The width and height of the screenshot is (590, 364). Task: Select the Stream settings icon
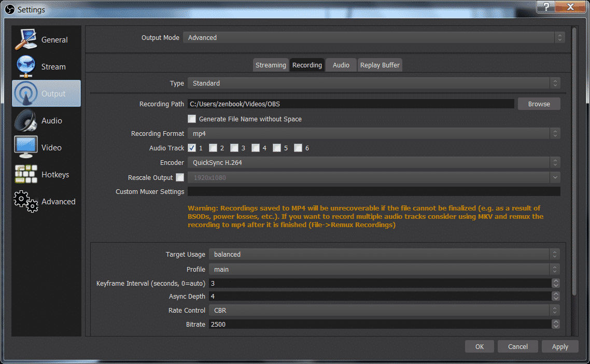pyautogui.click(x=46, y=66)
